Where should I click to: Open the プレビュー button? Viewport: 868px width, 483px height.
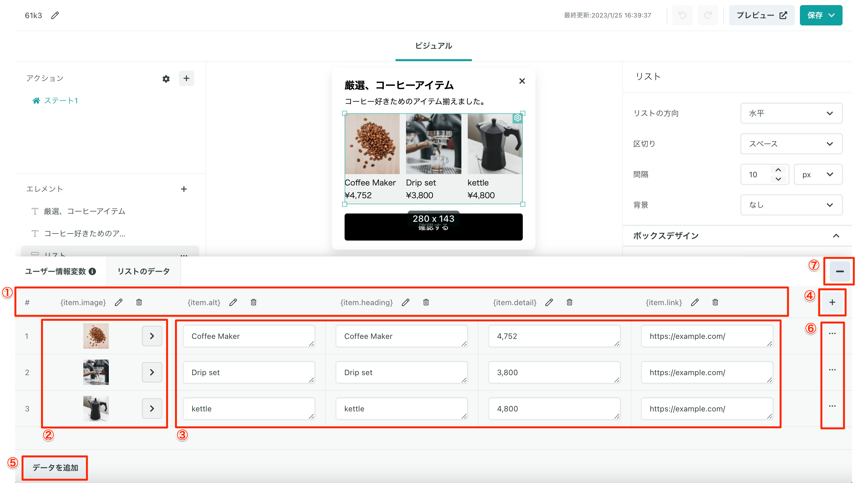pos(761,15)
